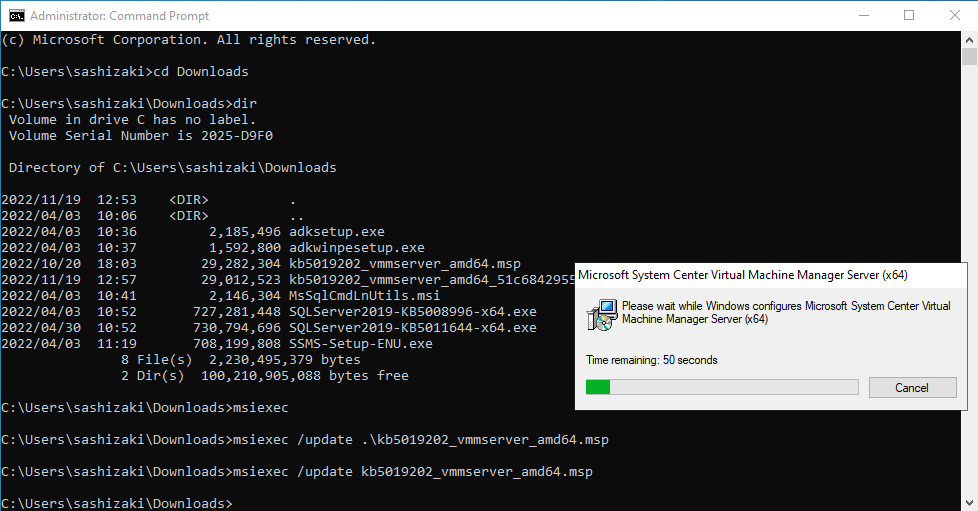
Task: Click 'Please wait while Windows configures' message
Action: coord(786,313)
